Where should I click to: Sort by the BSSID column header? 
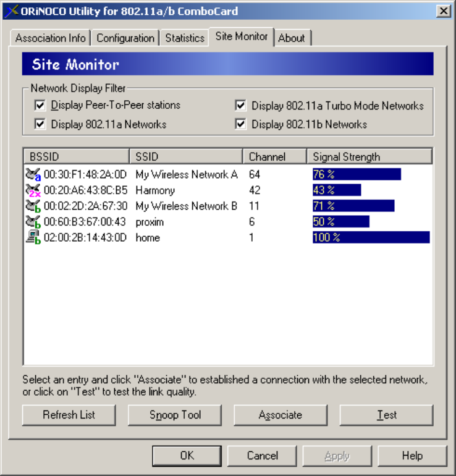(77, 156)
